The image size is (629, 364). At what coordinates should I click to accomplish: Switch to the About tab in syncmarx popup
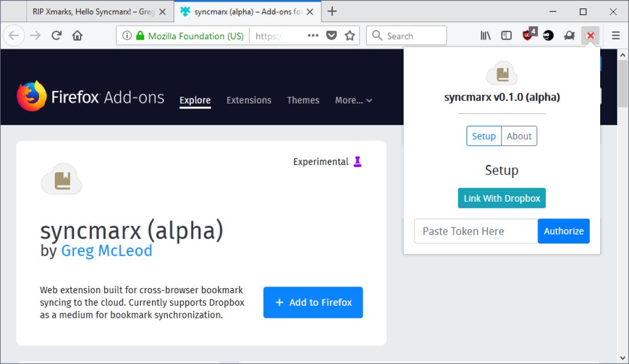[519, 136]
